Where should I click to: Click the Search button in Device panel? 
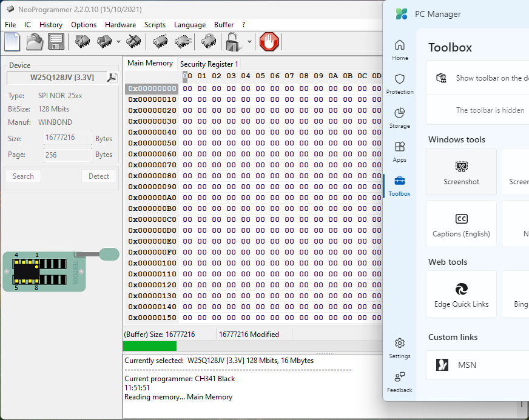click(23, 176)
